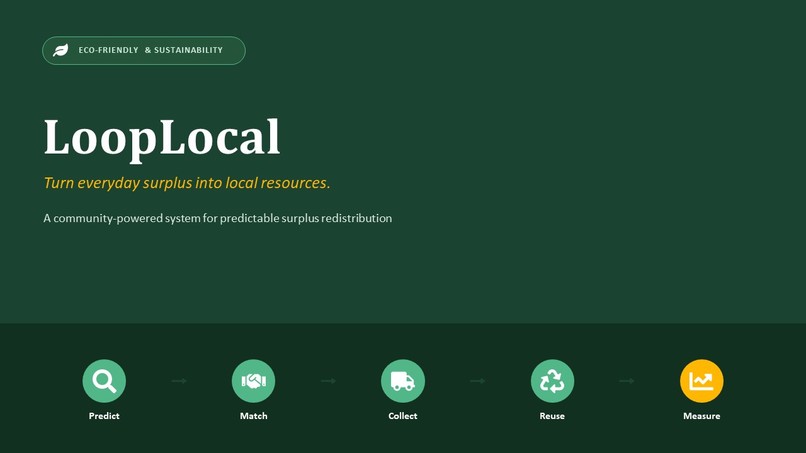Select the Eco-Friendly & Sustainability badge text
Image resolution: width=806 pixels, height=453 pixels.
151,50
